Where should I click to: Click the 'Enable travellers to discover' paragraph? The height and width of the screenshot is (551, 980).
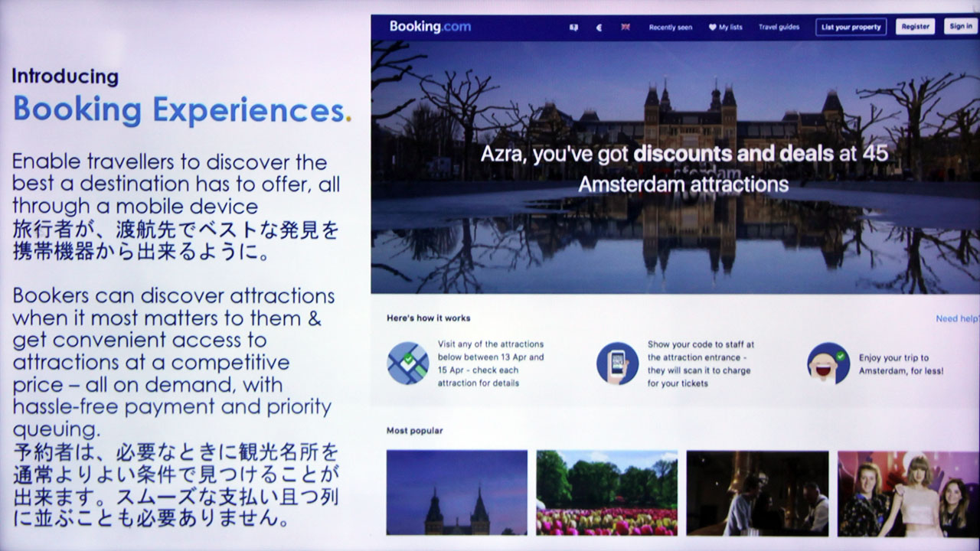176,184
